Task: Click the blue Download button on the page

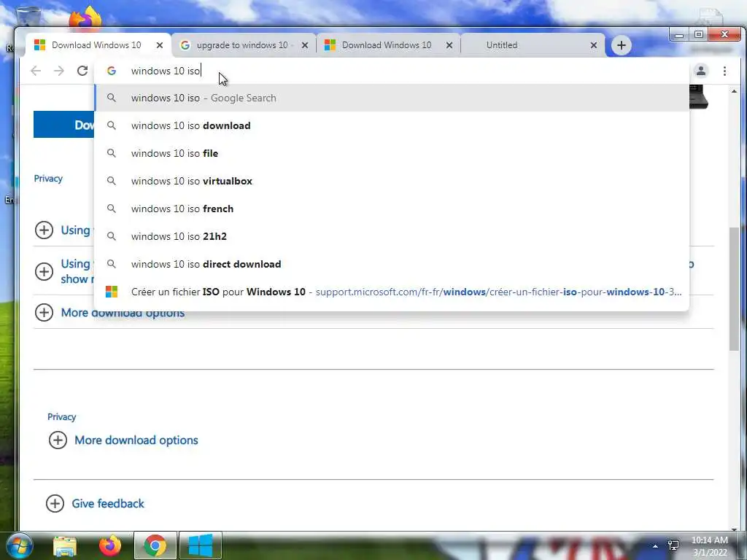Action: pyautogui.click(x=64, y=125)
